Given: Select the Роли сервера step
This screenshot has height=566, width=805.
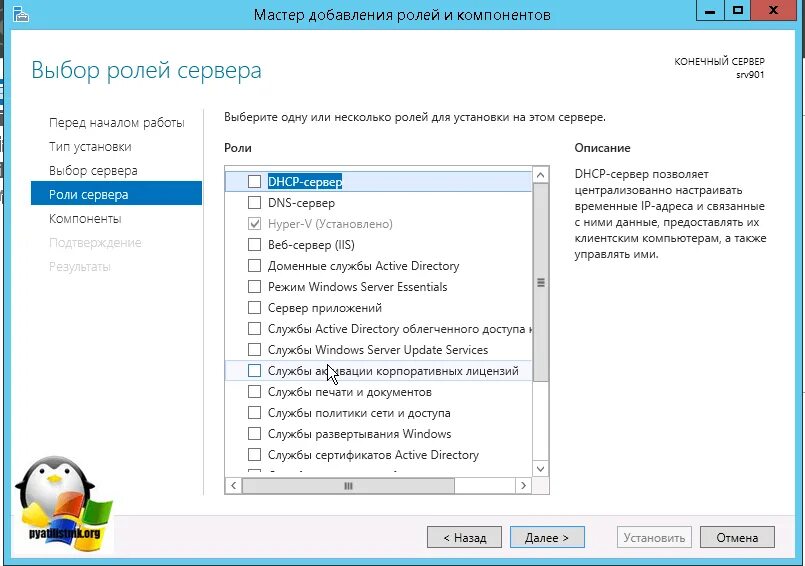Looking at the screenshot, I should pos(116,193).
